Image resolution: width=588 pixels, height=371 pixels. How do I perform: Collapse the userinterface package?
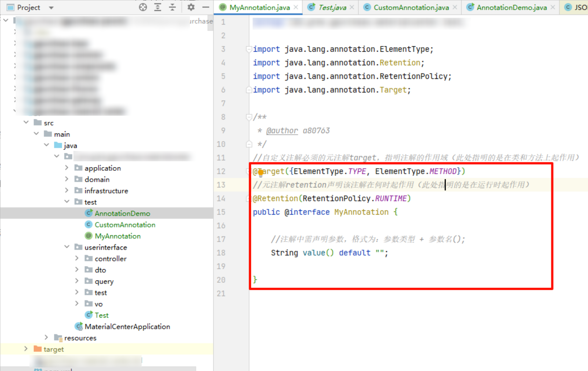coord(67,247)
